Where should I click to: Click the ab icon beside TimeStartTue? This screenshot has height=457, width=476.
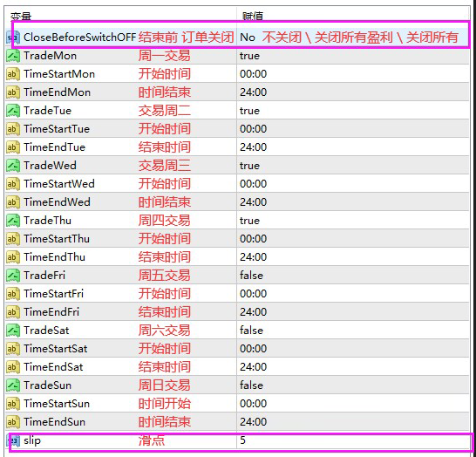click(x=13, y=129)
